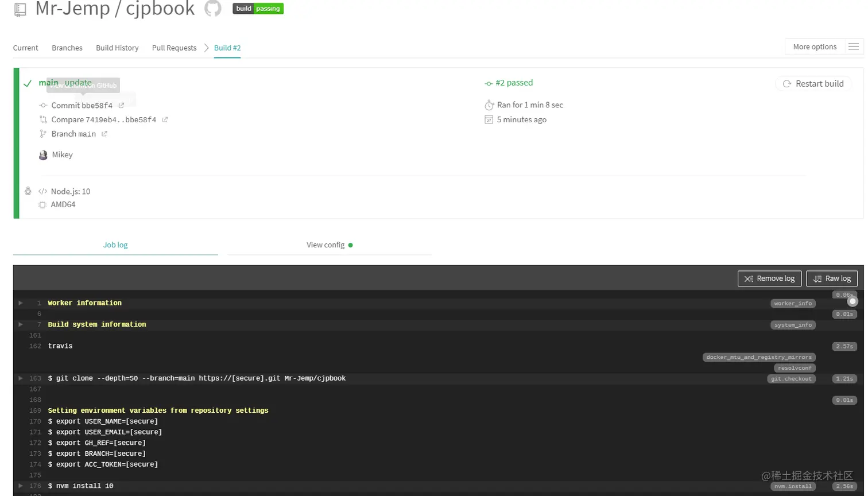Select the Build #2 tab

tap(227, 48)
